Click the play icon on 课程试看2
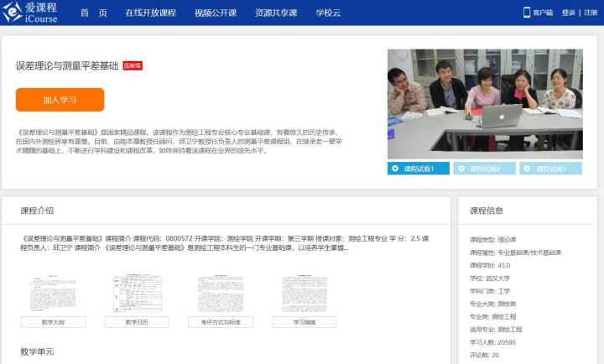The width and height of the screenshot is (604, 364). point(463,169)
